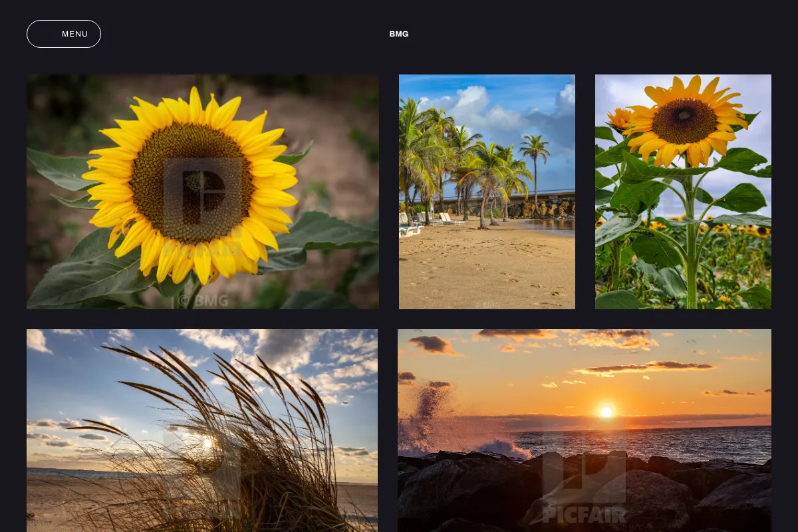This screenshot has height=532, width=798.
Task: Click the white lounge chairs in the beach photo
Action: (426, 223)
